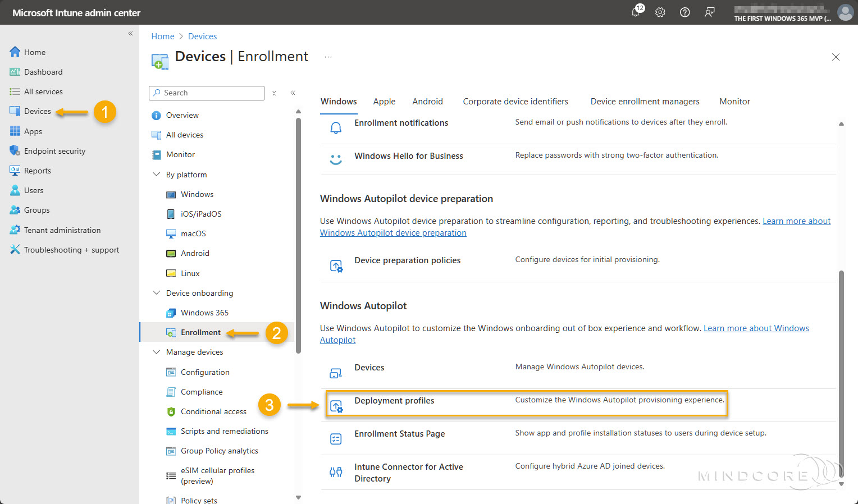Viewport: 858px width, 504px height.
Task: Select Compliance in the devices menu
Action: 202,392
